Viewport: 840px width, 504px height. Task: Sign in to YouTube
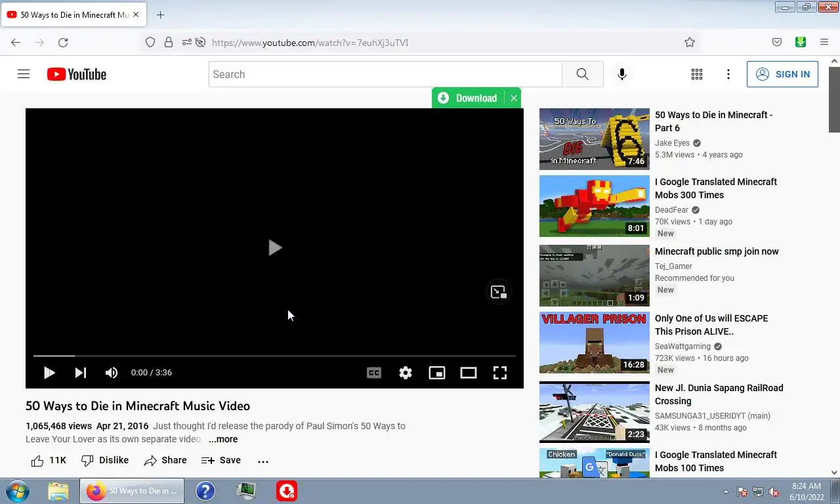(782, 74)
